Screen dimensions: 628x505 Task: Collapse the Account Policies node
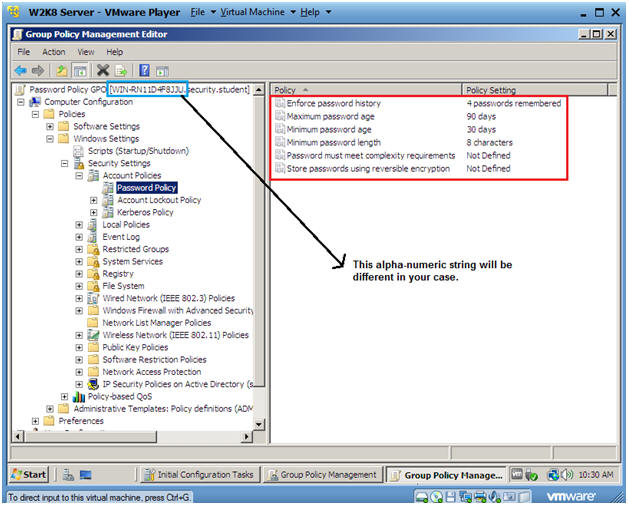click(x=79, y=176)
